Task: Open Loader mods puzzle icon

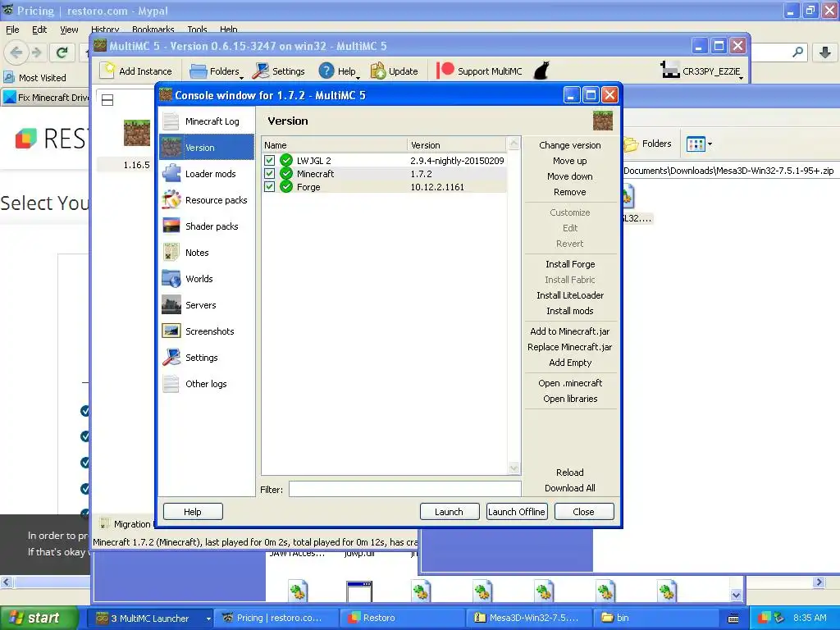Action: click(x=171, y=174)
